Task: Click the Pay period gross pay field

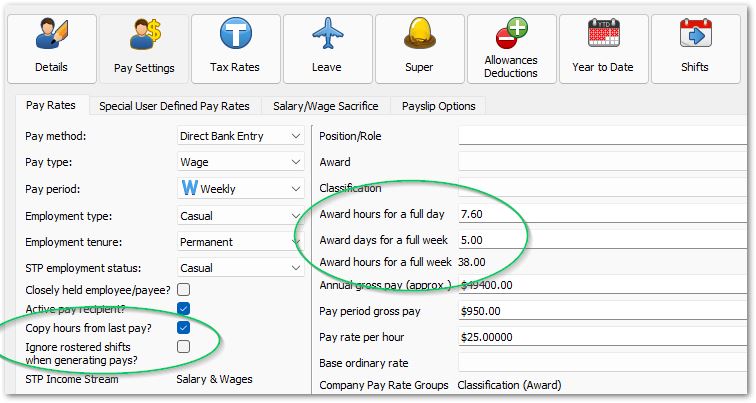Action: point(603,311)
